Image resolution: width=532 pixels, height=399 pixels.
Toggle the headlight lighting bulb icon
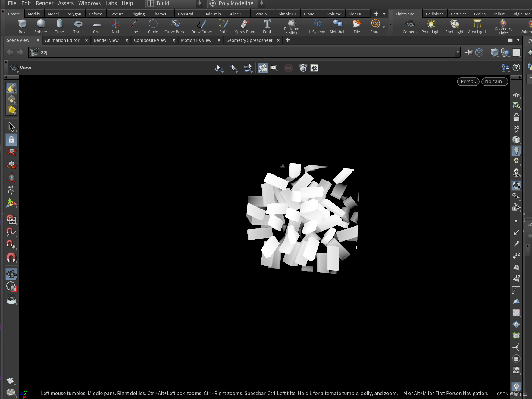(516, 150)
